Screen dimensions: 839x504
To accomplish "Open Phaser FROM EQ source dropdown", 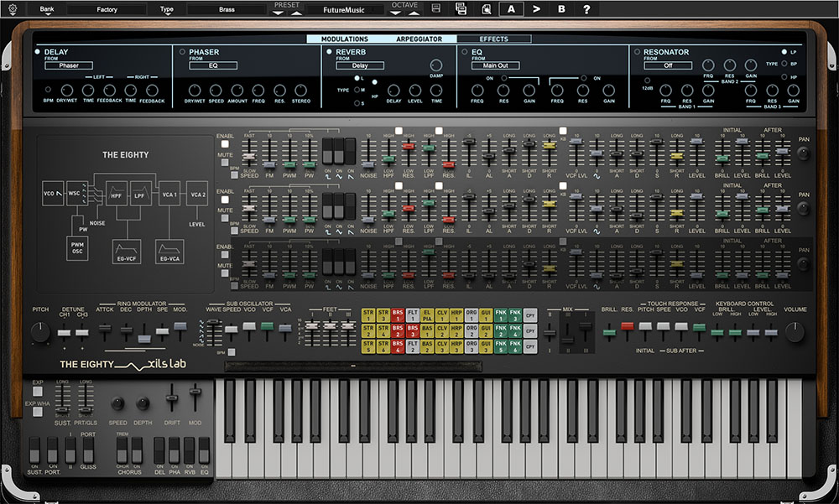I will tap(213, 65).
